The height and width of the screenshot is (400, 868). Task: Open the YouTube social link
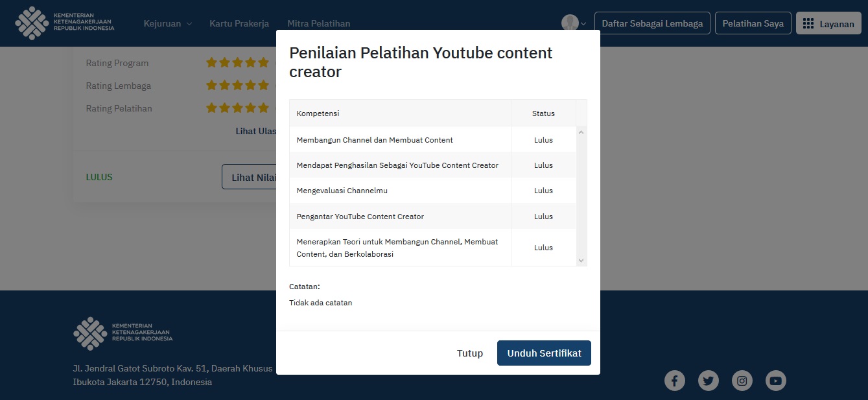point(776,381)
